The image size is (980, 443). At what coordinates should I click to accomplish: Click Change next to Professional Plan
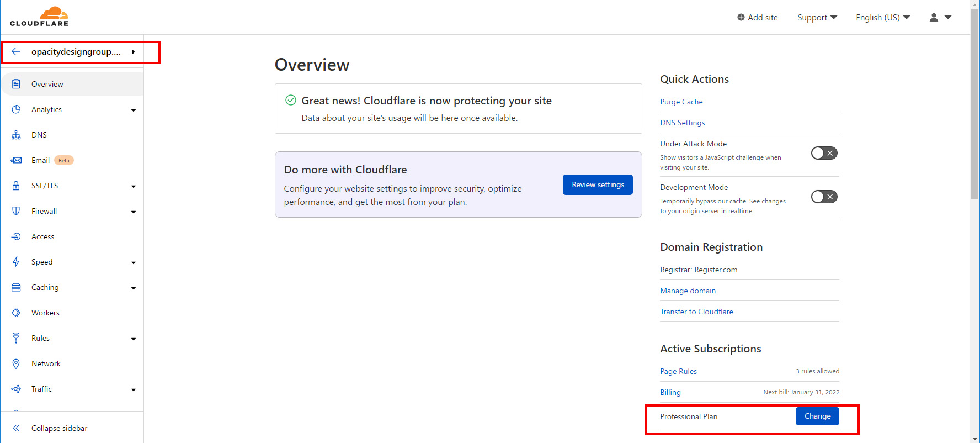(817, 416)
